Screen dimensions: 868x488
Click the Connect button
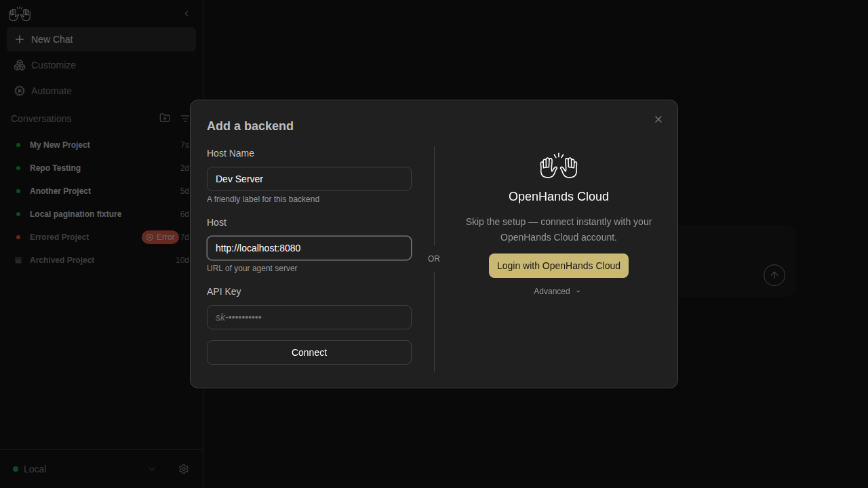[x=309, y=352]
